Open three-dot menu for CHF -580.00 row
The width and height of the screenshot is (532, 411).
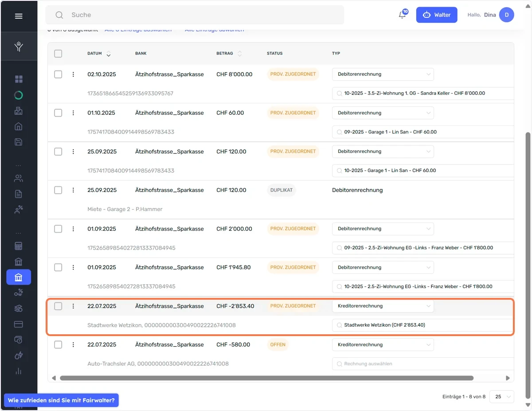73,344
